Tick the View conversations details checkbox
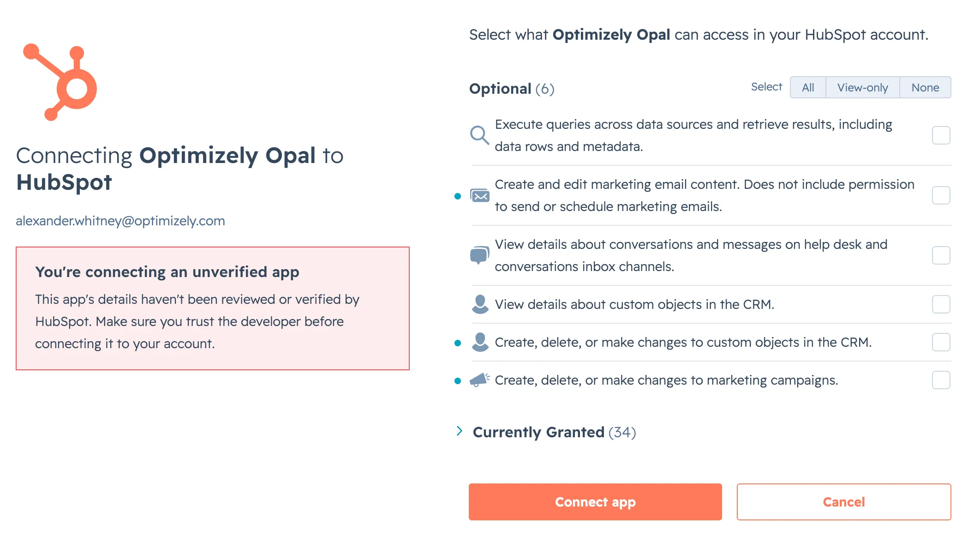 pyautogui.click(x=941, y=255)
